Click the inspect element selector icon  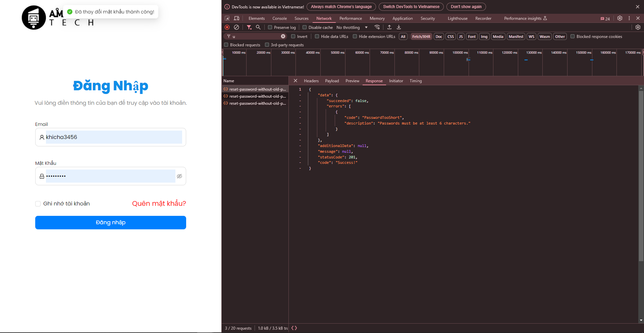coord(227,18)
